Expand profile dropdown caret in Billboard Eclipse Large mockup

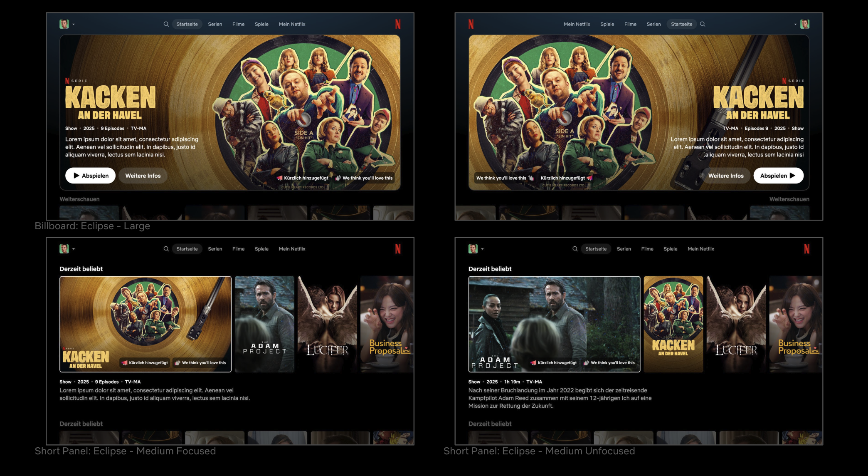[74, 25]
